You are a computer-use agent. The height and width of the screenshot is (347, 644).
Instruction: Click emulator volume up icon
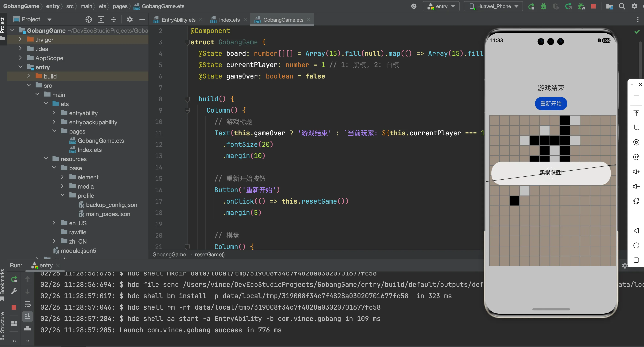(636, 172)
